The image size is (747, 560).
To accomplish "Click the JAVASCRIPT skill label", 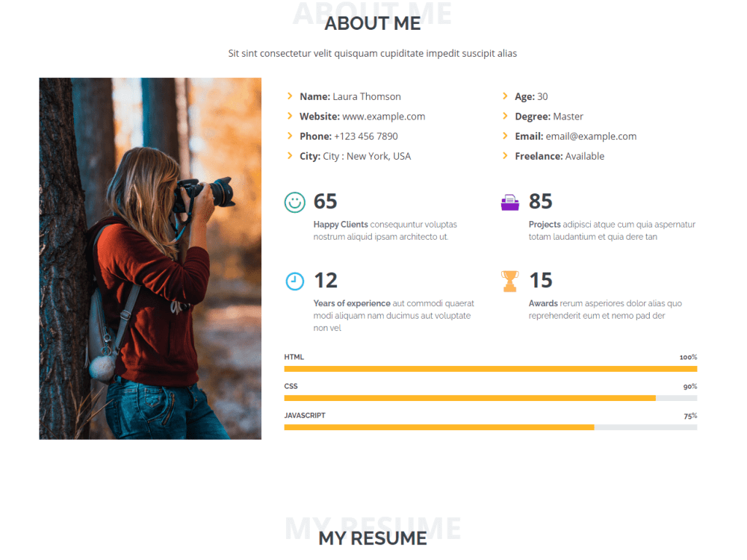I will pyautogui.click(x=305, y=416).
